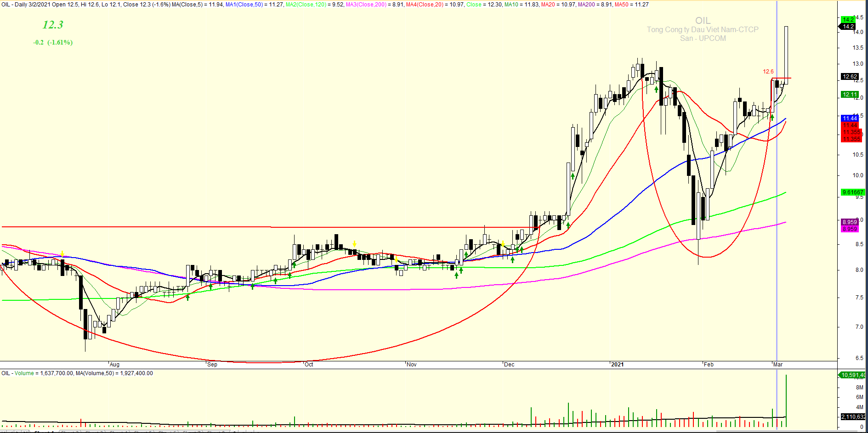Select the green 10,591,40 volume label
Viewport: 868px width, 433px height.
pyautogui.click(x=852, y=375)
